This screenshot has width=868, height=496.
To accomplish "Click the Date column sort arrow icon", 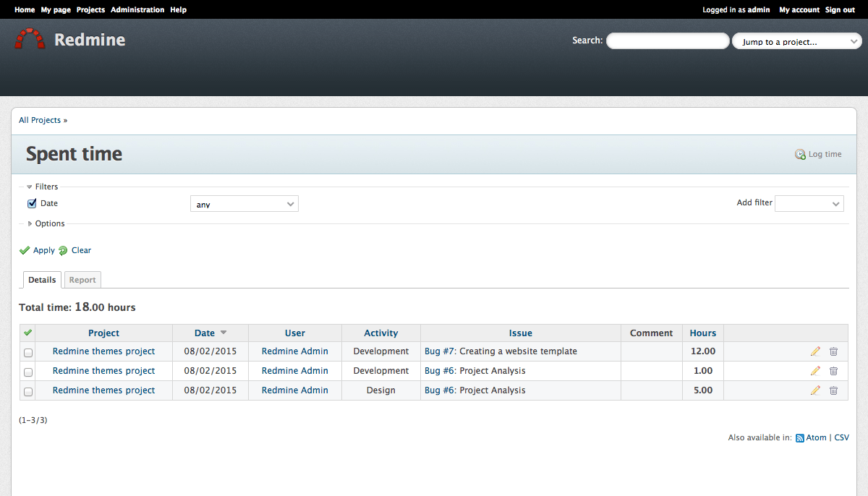I will pyautogui.click(x=224, y=333).
